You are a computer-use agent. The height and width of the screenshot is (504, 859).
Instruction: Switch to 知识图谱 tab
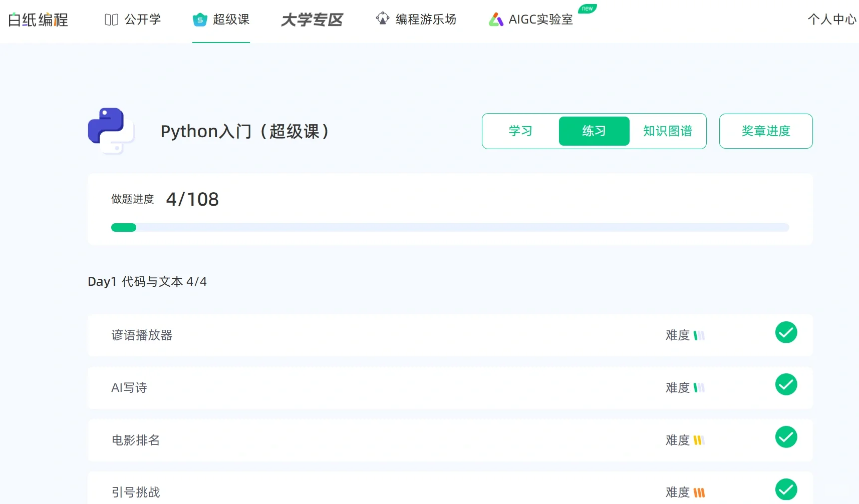point(668,131)
